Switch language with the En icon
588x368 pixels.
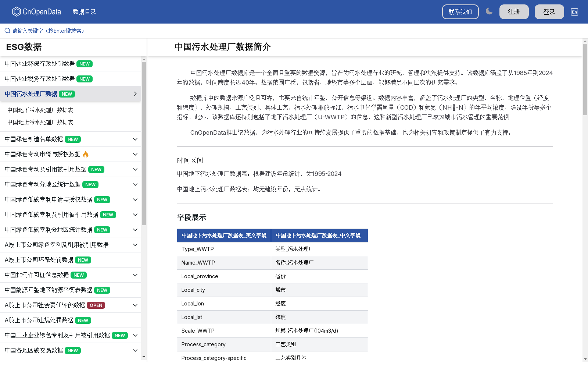(x=574, y=12)
